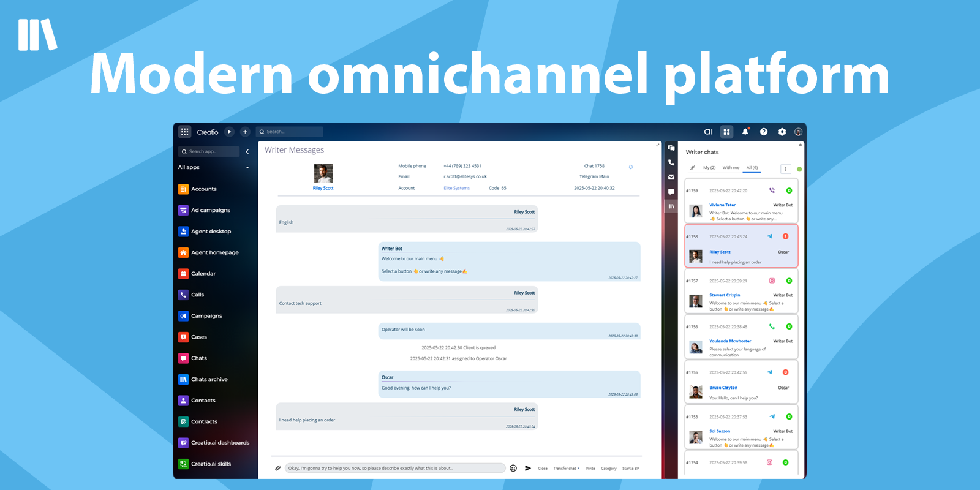This screenshot has height=490, width=980.
Task: Open Bruce Clayton chat #1755
Action: (x=741, y=382)
